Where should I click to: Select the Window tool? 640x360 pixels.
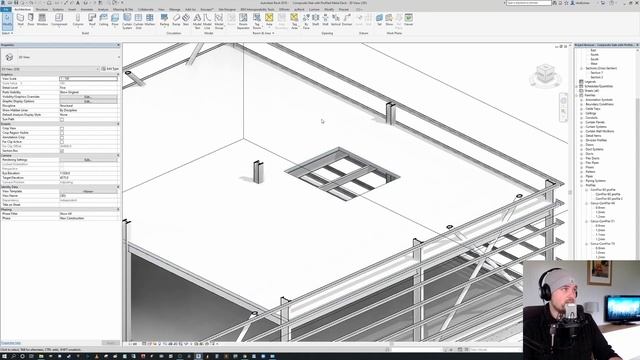point(42,20)
